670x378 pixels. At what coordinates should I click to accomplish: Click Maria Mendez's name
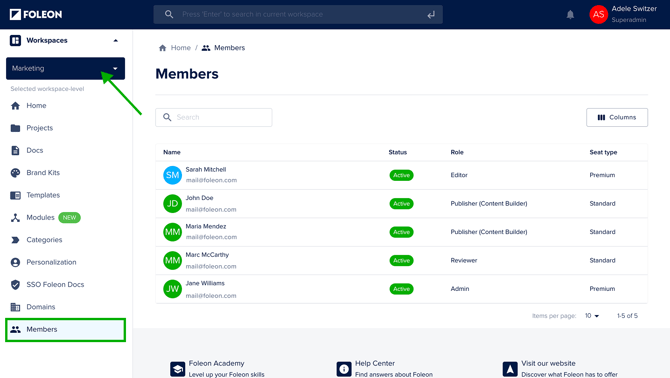point(206,226)
